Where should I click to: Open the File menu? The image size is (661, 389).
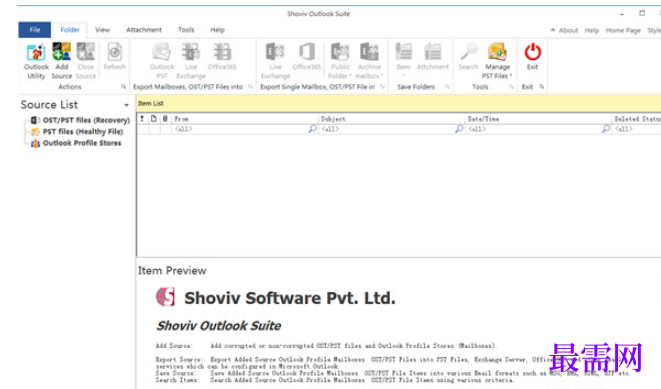[35, 30]
